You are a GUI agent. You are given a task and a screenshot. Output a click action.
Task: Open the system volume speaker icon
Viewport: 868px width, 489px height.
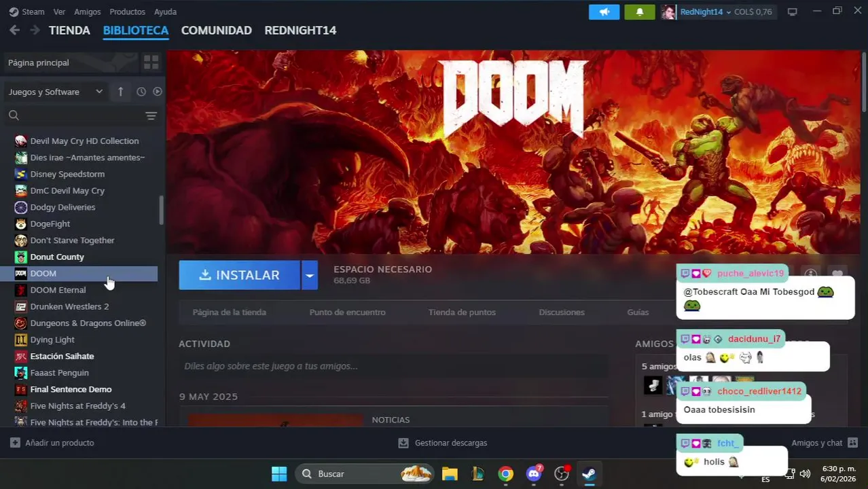coord(805,474)
